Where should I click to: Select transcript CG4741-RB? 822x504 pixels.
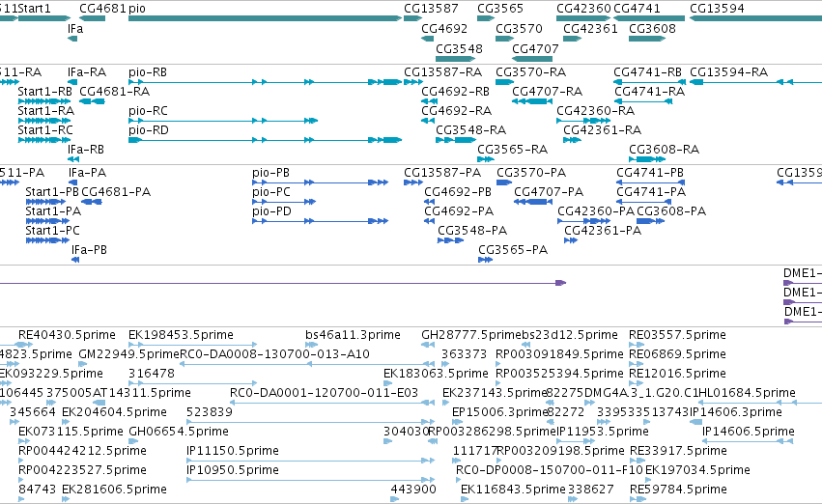point(649,82)
